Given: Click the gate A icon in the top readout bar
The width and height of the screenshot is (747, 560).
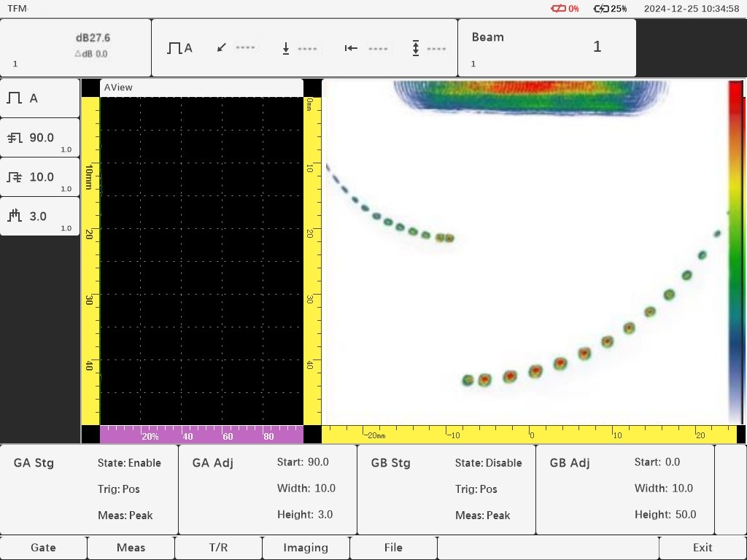Looking at the screenshot, I should (179, 48).
